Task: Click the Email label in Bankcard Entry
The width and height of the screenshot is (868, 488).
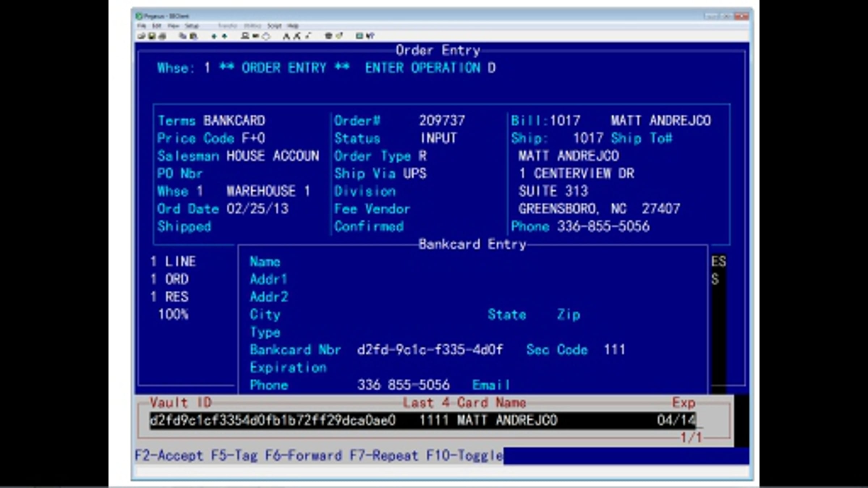Action: [x=491, y=385]
